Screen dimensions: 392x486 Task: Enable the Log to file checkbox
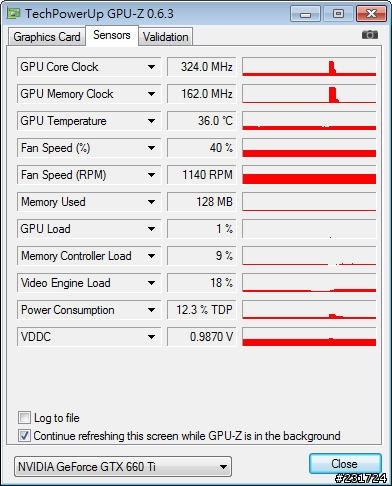click(24, 418)
